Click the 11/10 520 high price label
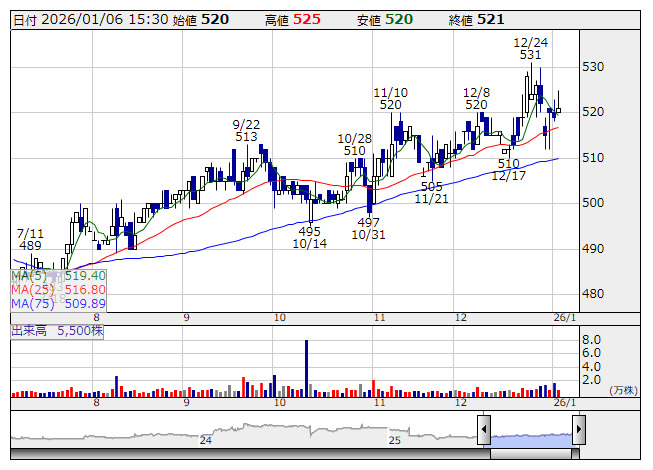 [390, 98]
